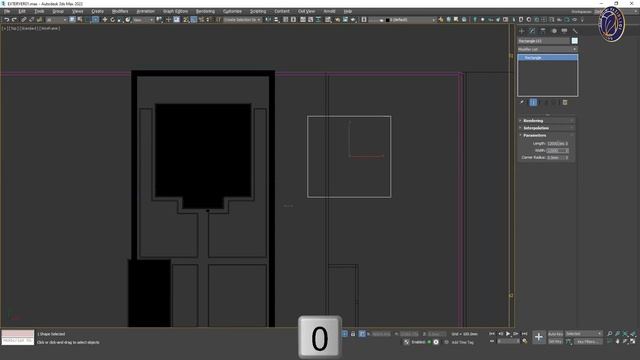Select the Unlink Selection icon
Screen dimensions: 640x360
pos(31,20)
